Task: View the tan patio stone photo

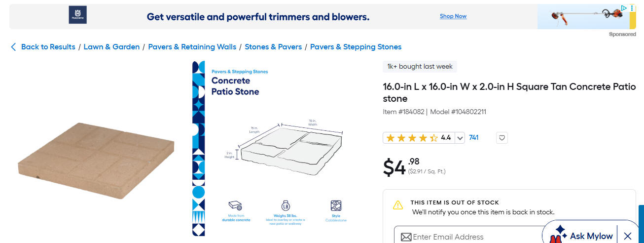Action: point(96,159)
